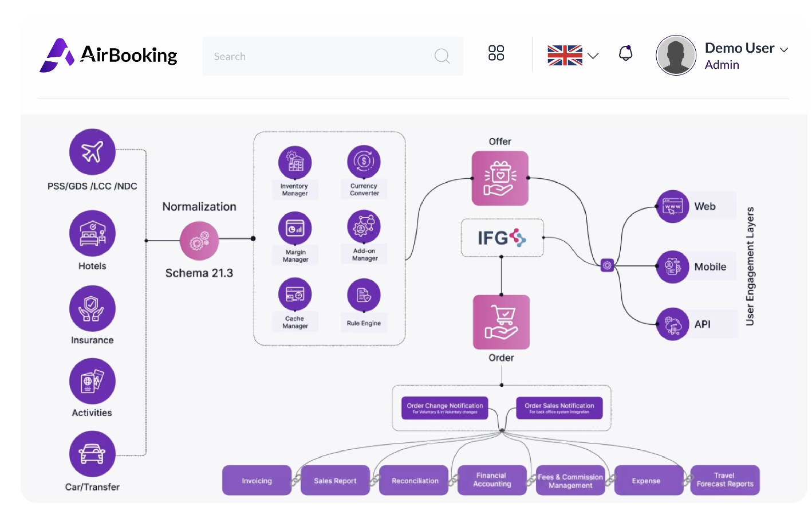This screenshot has width=812, height=526.
Task: Click the User Engagement Layers vertical text
Action: tap(750, 266)
